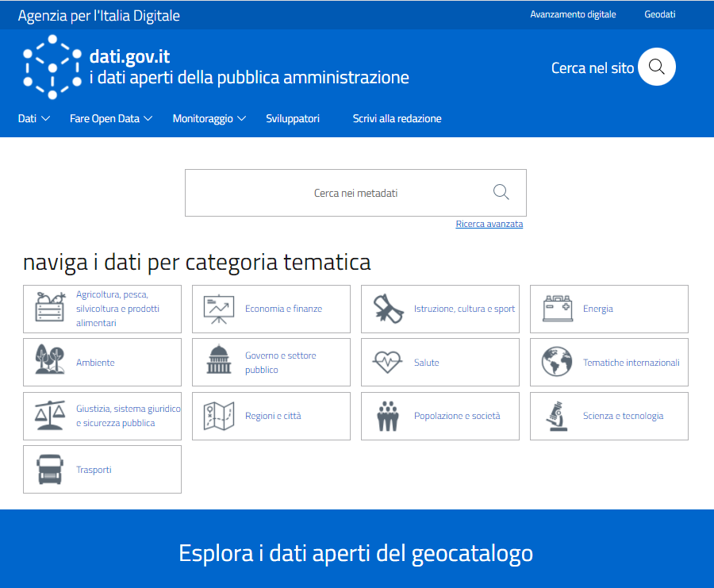Screen dimensions: 714x588
Task: Click the Trasporti bus icon
Action: [50, 469]
